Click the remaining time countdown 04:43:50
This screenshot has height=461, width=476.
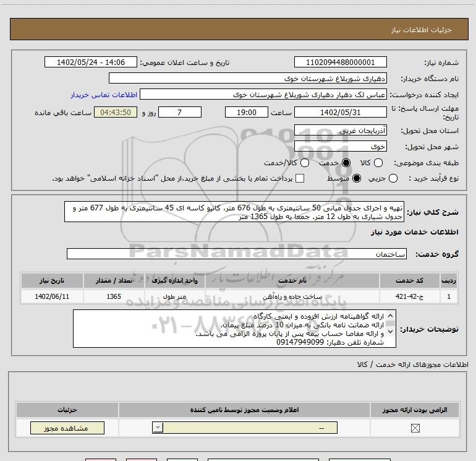(116, 112)
